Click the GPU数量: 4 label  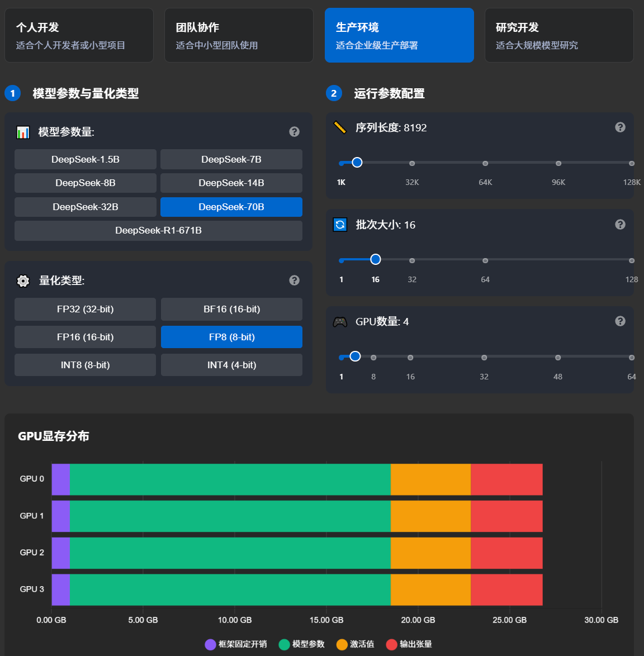click(x=382, y=322)
